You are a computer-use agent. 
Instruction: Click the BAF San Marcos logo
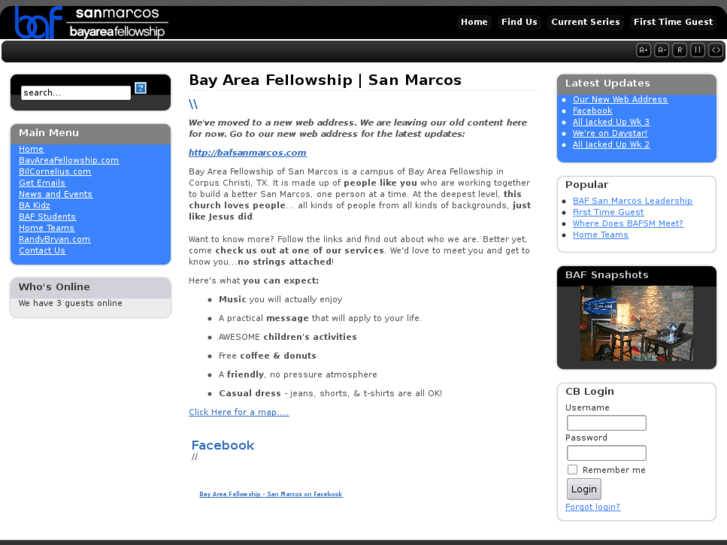pos(90,22)
